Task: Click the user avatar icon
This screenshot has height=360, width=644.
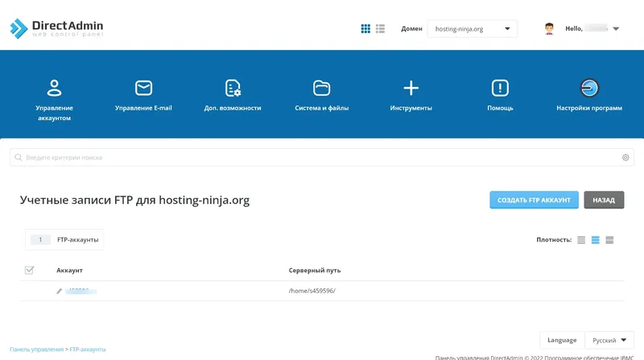Action: pos(549,29)
